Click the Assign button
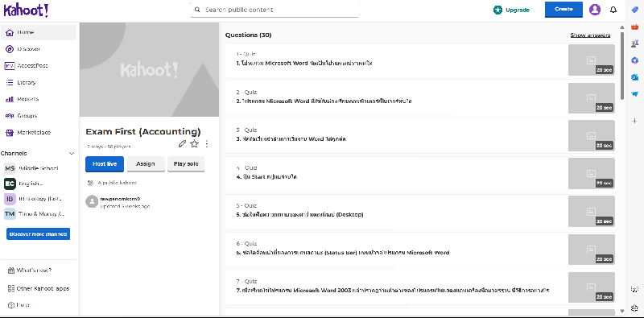The width and height of the screenshot is (644, 318). [x=146, y=164]
